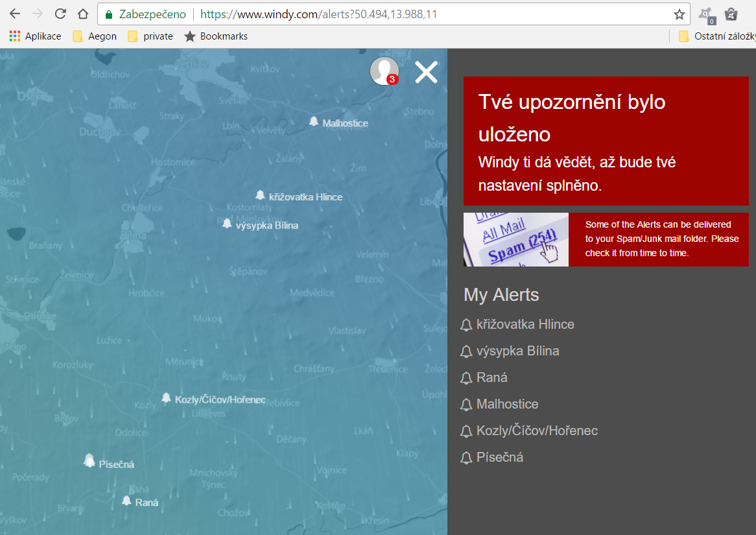Open the Ostatní záložky bookmarks folder
Image resolution: width=756 pixels, height=535 pixels.
click(717, 36)
